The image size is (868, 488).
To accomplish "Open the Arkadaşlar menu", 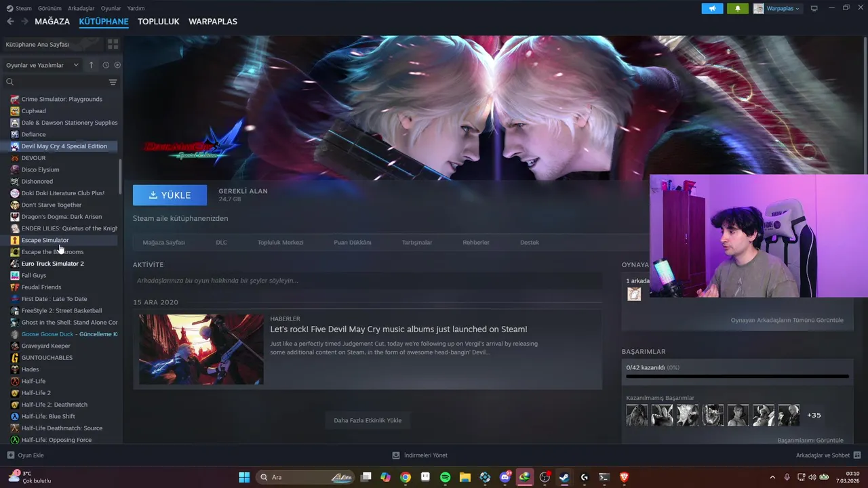I will click(x=81, y=8).
